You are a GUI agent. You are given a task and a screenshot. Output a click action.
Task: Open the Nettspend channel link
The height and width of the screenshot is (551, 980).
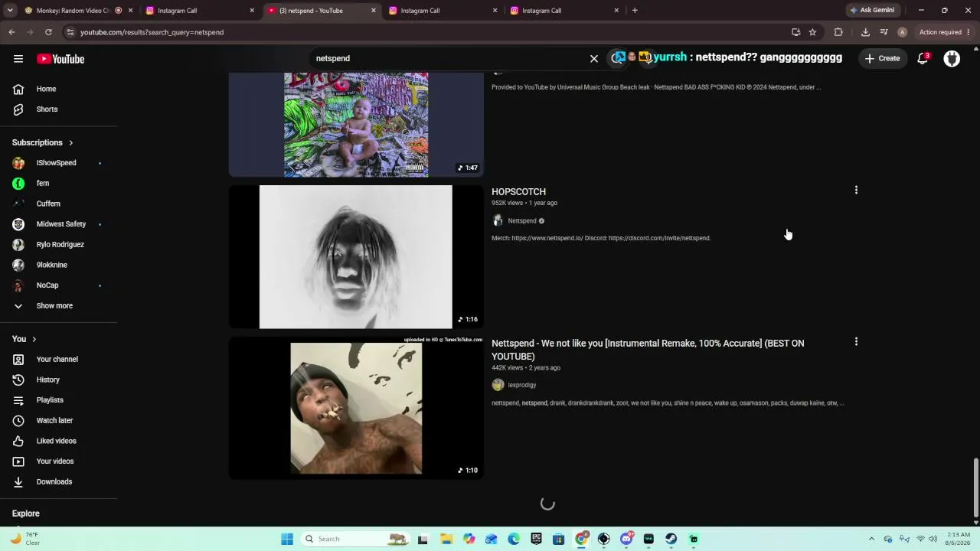(522, 221)
